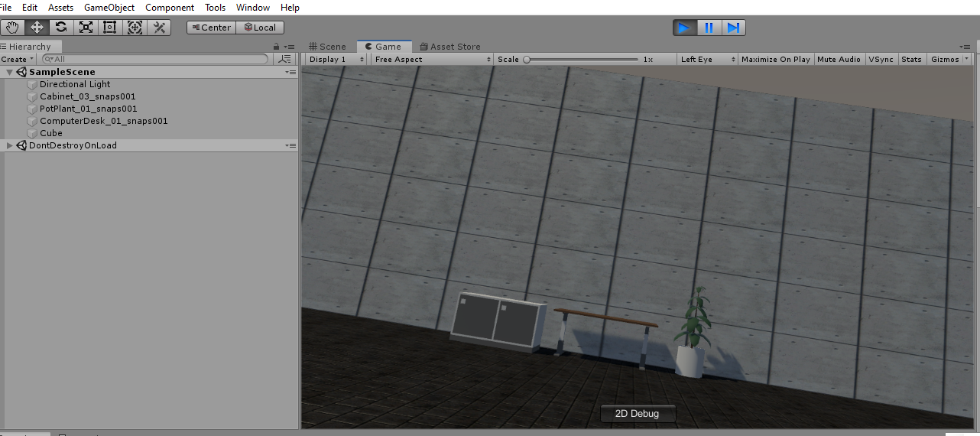Click the hierarchy search-by-type icon
Viewport: 980px width, 436px height.
285,59
